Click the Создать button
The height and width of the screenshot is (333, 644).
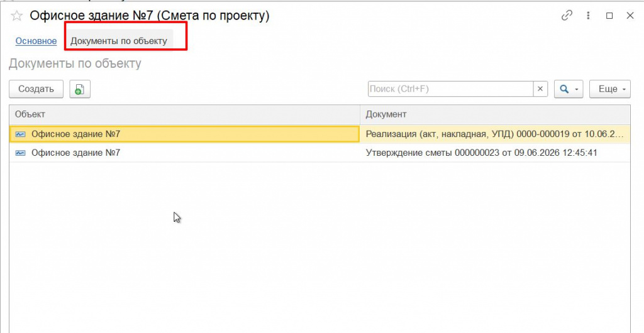pos(36,89)
